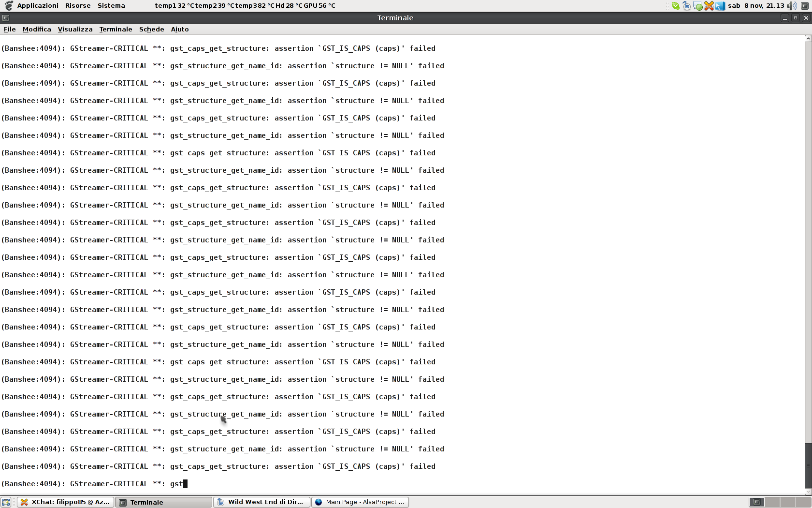
Task: Open the Visualizza menu
Action: pyautogui.click(x=75, y=29)
